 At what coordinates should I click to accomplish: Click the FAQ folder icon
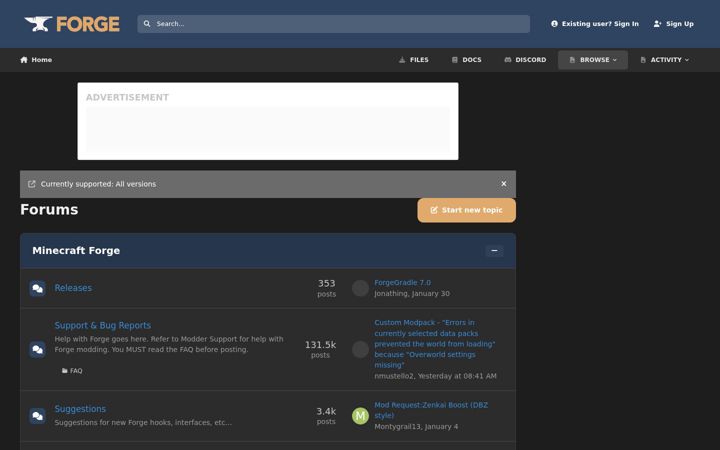point(65,371)
